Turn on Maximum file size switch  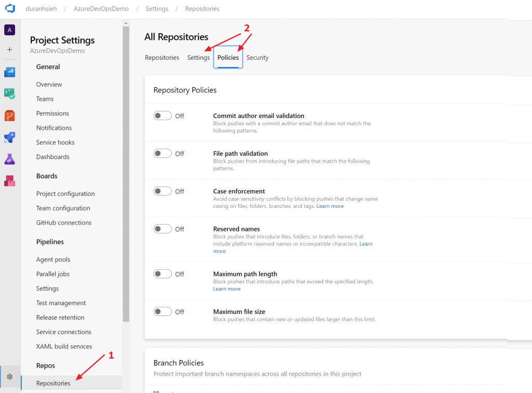pos(163,311)
